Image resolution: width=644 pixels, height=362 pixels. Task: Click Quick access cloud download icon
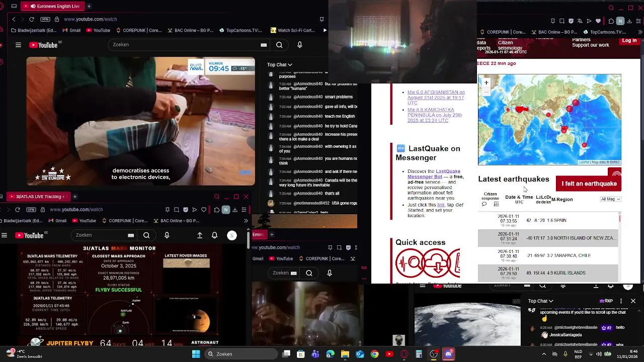438,263
